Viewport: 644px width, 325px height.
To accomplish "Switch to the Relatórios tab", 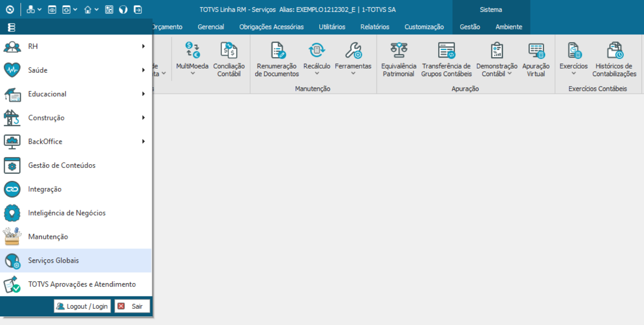I will coord(375,27).
